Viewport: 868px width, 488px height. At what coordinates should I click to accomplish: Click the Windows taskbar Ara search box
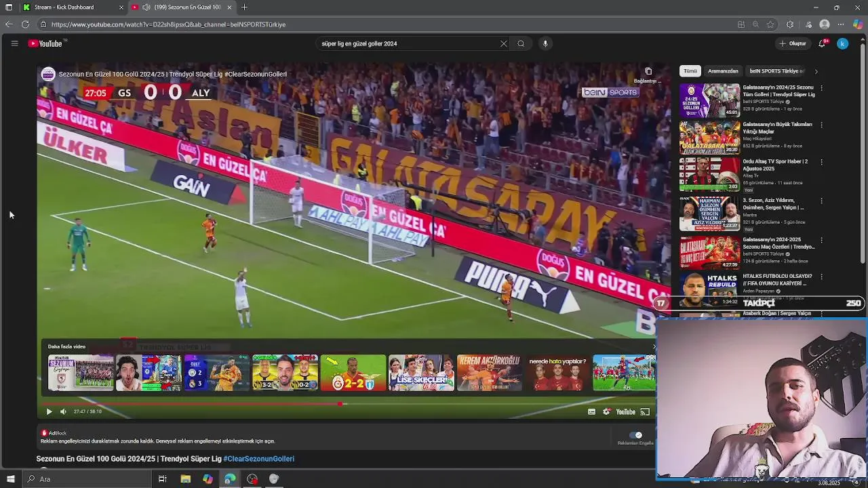click(86, 479)
